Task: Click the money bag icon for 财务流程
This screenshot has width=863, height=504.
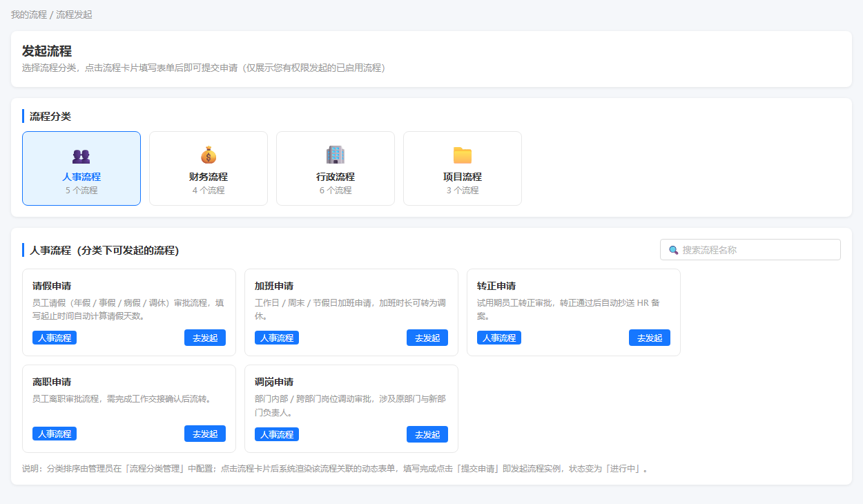Action: point(209,155)
